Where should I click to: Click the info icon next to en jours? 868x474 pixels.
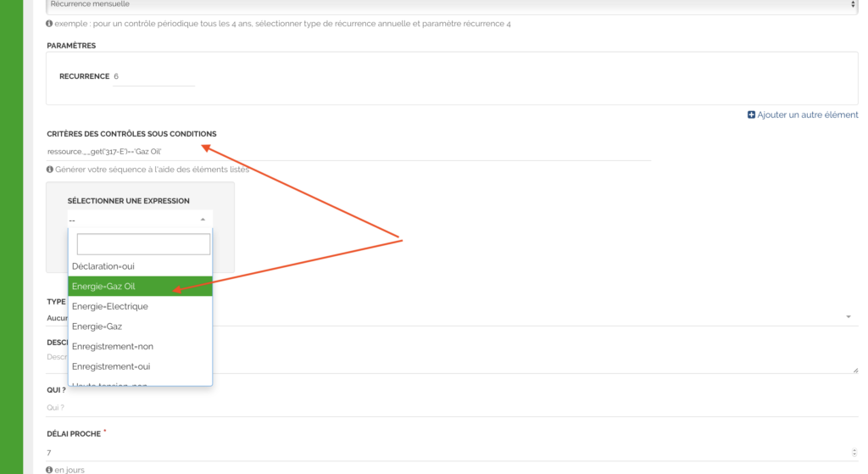coord(50,469)
